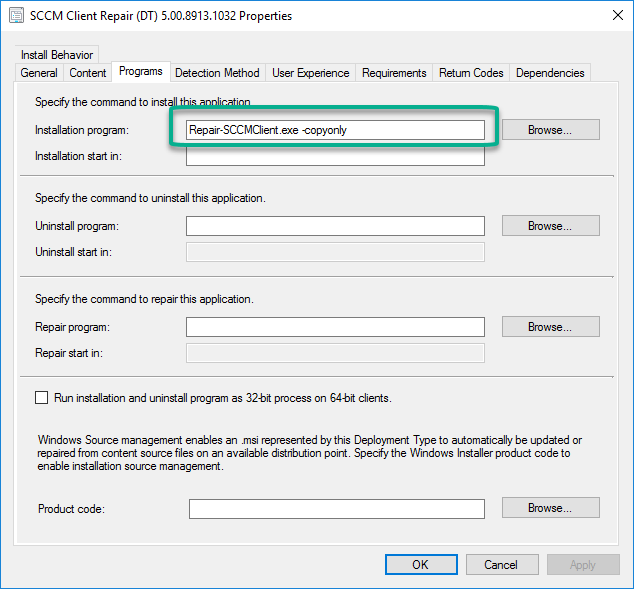The image size is (634, 589).
Task: Click the 'Uninstall program:' label
Action: tap(77, 226)
